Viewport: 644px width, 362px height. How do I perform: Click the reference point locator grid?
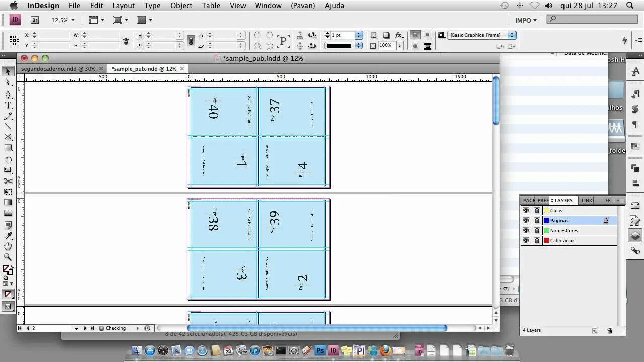[x=14, y=40]
